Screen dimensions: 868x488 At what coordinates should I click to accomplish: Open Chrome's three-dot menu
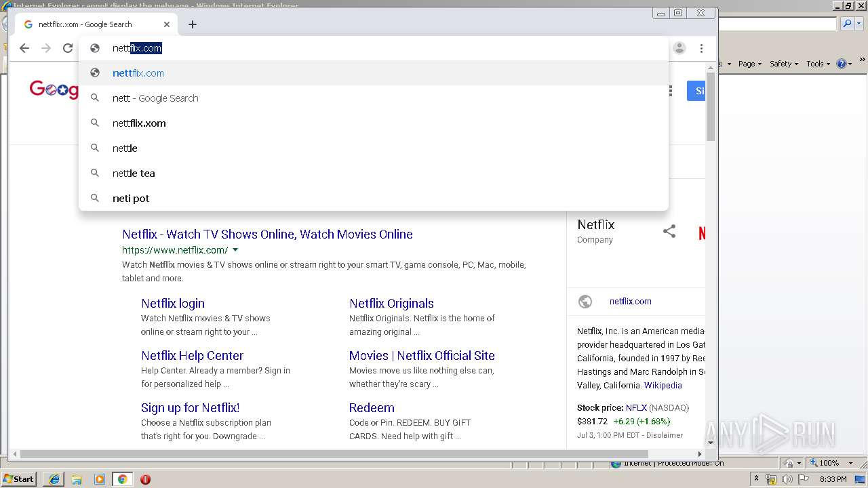701,48
